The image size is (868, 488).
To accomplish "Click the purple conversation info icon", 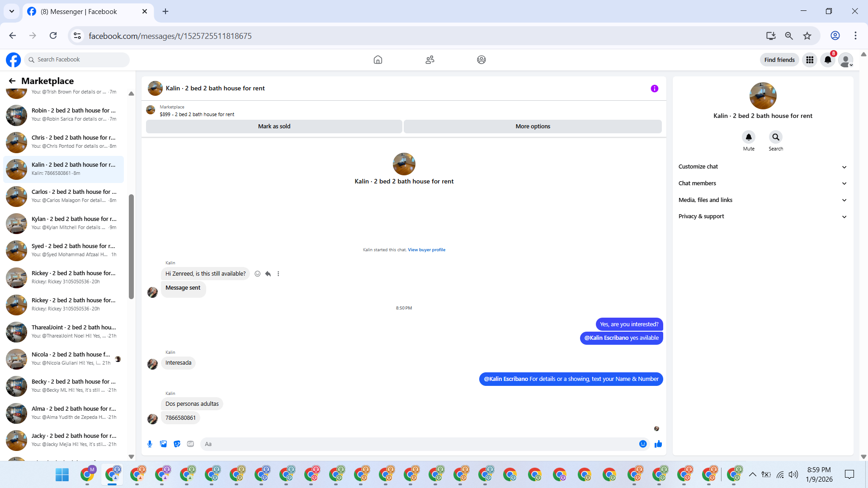I will click(x=654, y=89).
